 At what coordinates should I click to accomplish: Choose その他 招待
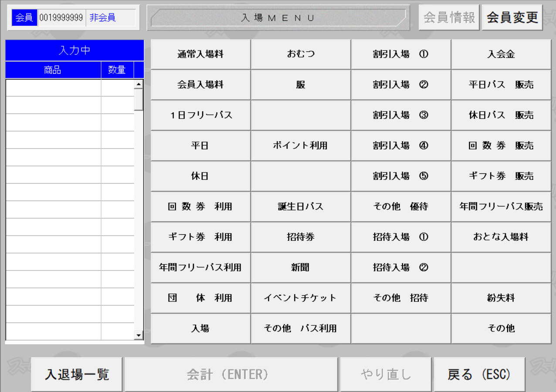click(x=401, y=298)
